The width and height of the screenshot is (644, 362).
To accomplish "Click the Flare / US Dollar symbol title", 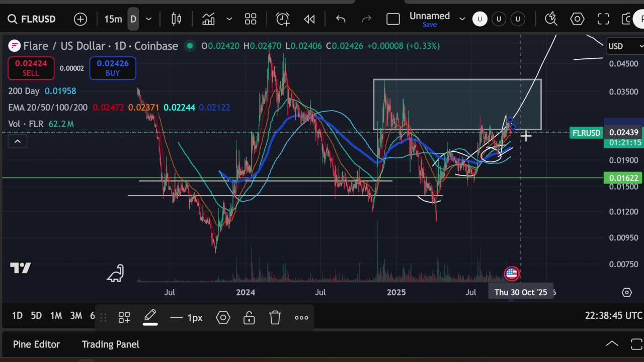I will pos(101,46).
